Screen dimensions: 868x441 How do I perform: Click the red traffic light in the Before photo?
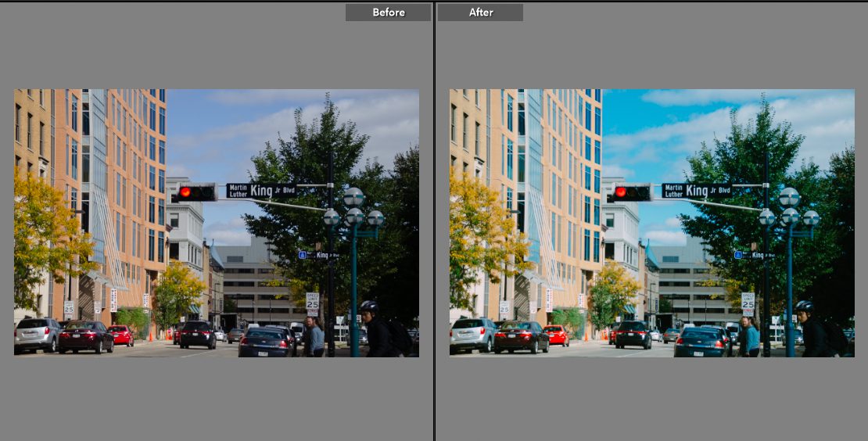[185, 192]
